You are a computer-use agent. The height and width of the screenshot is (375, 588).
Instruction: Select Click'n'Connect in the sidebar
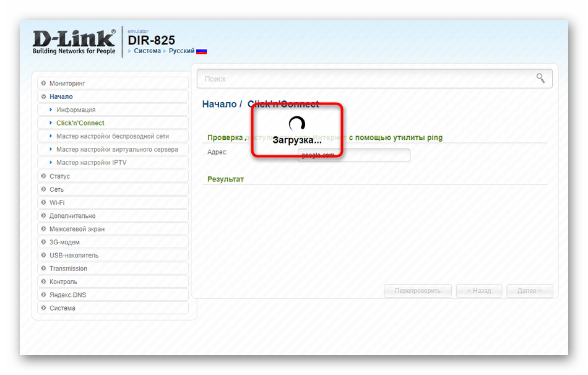(80, 123)
